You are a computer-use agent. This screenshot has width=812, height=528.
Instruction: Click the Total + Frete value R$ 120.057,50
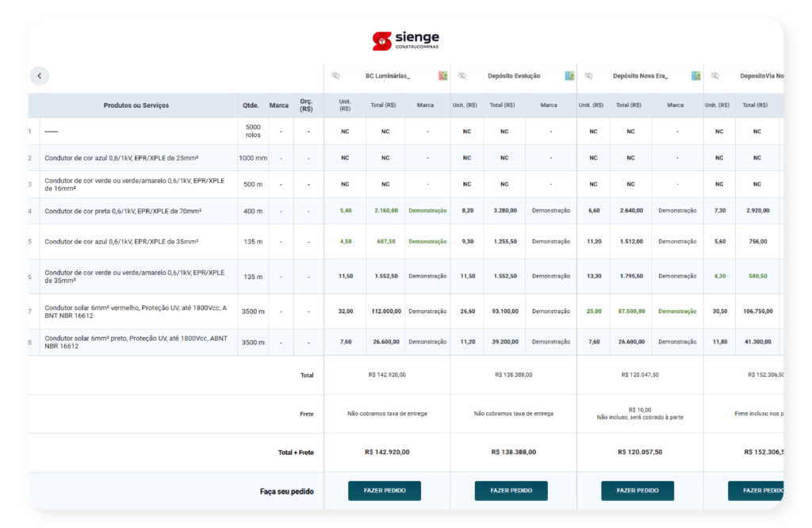coord(640,452)
